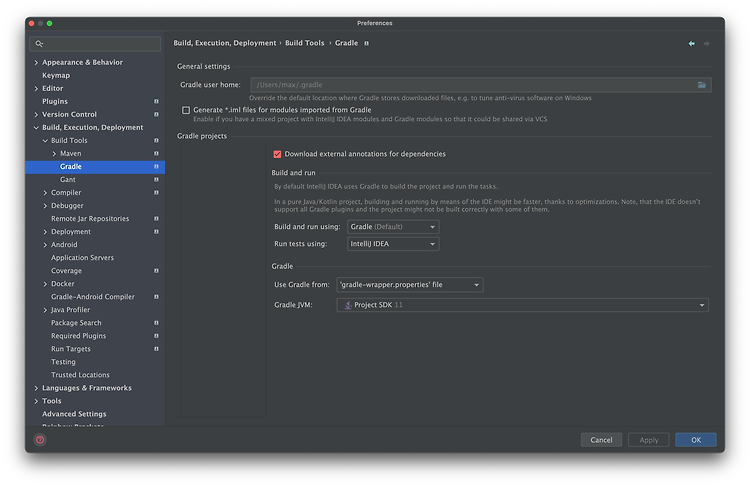This screenshot has height=486, width=750.
Task: Open help via question mark icon
Action: pos(40,440)
